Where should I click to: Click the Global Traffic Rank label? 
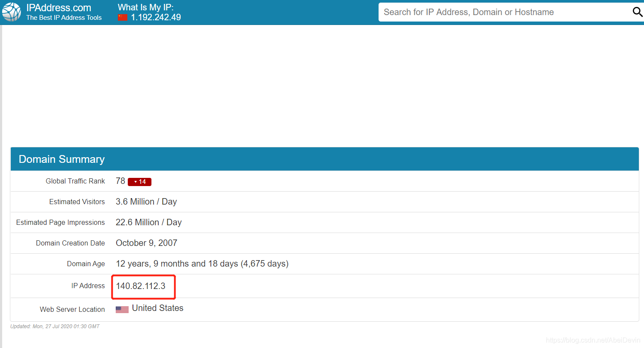tap(75, 181)
